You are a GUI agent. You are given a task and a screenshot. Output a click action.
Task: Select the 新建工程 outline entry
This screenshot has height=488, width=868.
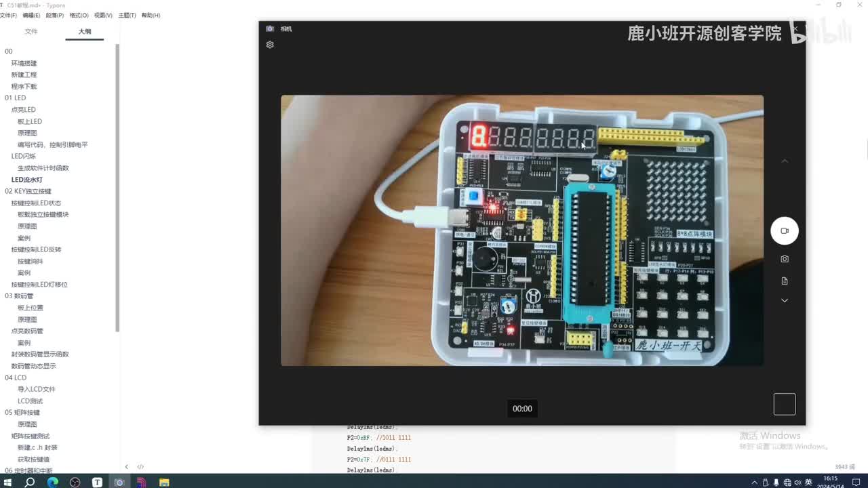coord(24,75)
